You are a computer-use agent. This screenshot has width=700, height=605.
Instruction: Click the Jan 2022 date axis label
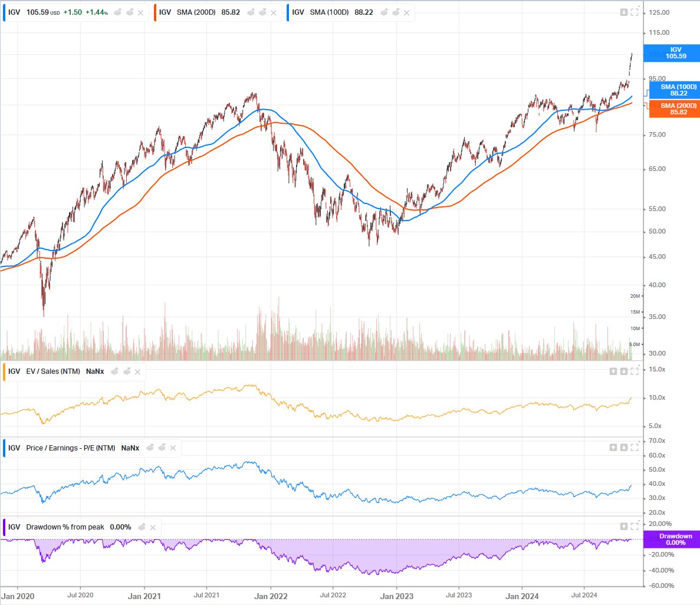coord(271,596)
